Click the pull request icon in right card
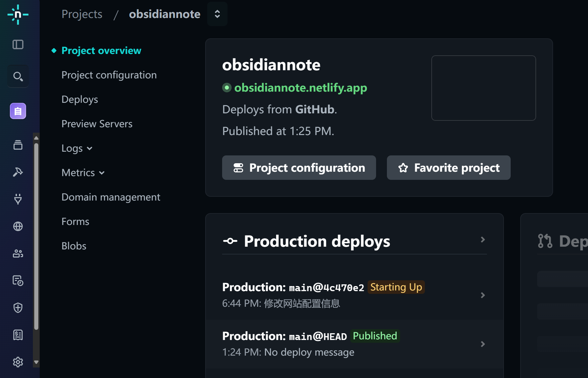Screen dimensions: 588x378 545,241
